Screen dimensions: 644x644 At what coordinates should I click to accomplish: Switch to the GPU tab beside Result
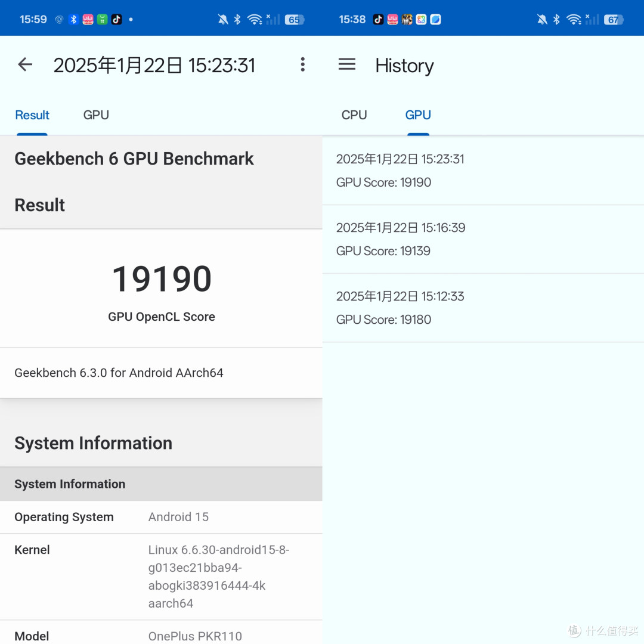pyautogui.click(x=96, y=115)
